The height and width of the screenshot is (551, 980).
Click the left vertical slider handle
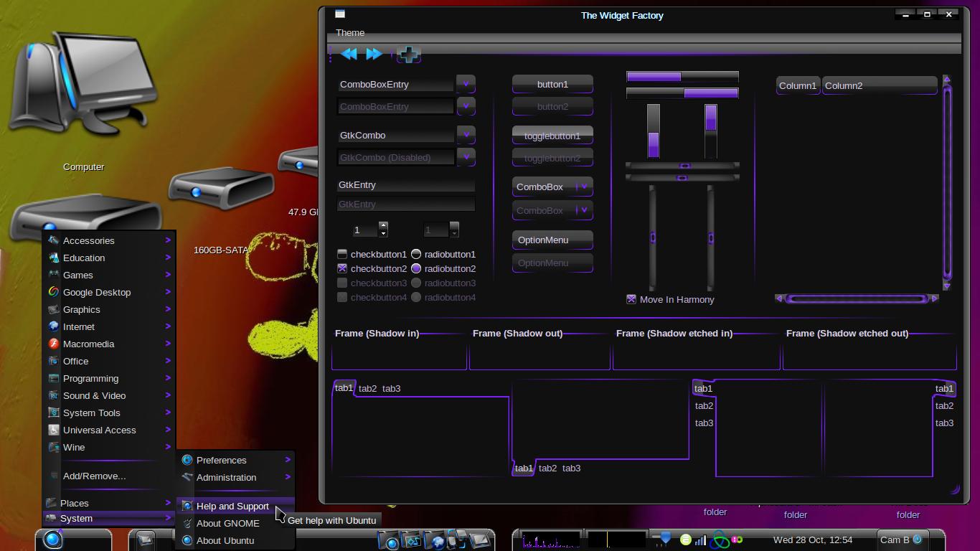click(x=653, y=237)
